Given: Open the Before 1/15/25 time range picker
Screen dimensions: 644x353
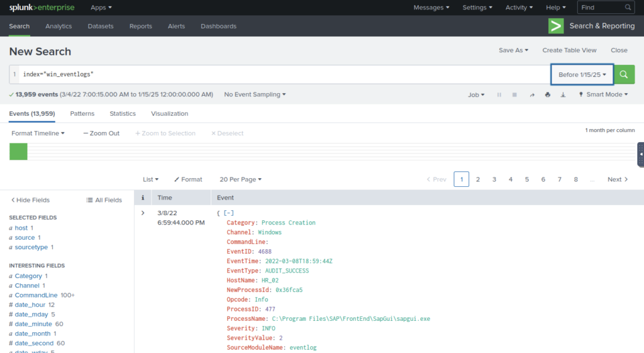Looking at the screenshot, I should pyautogui.click(x=582, y=74).
